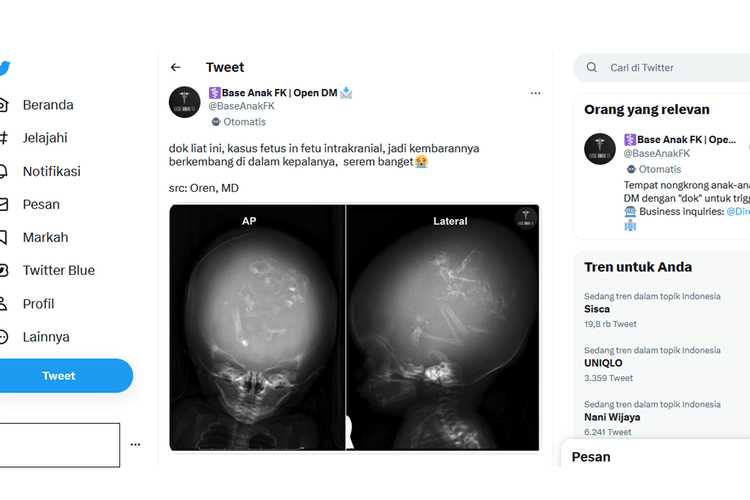The image size is (750, 500).
Task: Open the tweet's three-dot more menu
Action: [535, 93]
